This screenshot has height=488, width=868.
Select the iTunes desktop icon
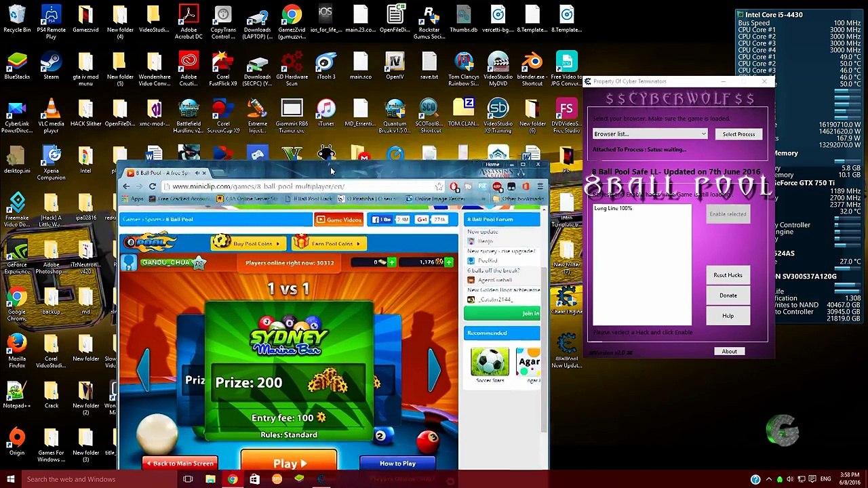coord(326,113)
